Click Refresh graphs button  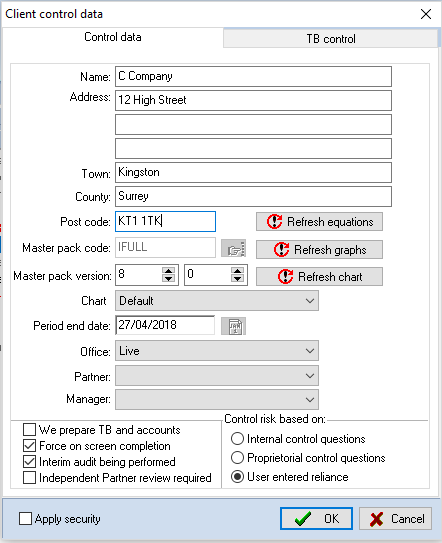point(319,249)
